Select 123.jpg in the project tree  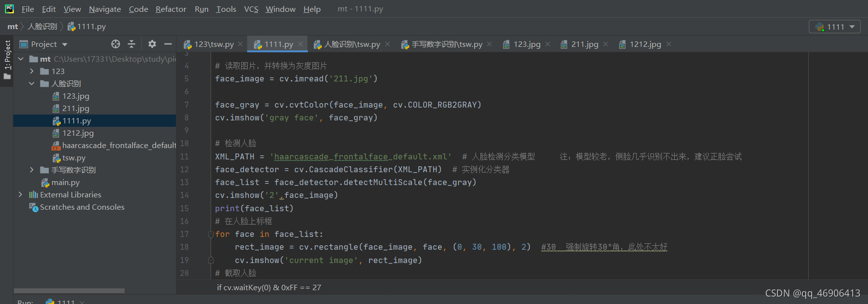click(71, 96)
